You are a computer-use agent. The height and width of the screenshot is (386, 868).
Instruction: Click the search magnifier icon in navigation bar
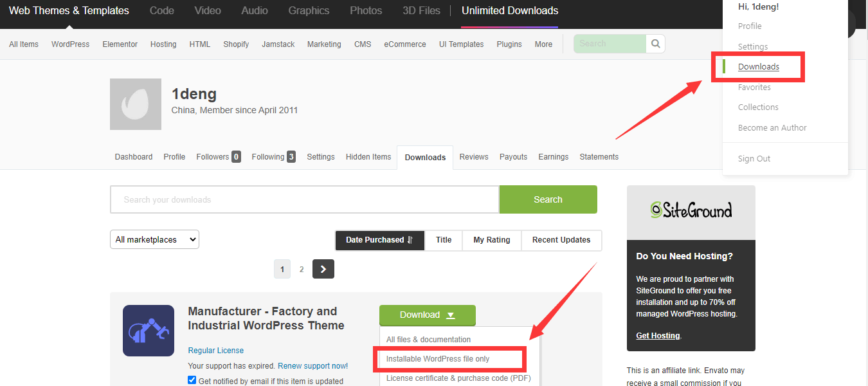click(655, 44)
